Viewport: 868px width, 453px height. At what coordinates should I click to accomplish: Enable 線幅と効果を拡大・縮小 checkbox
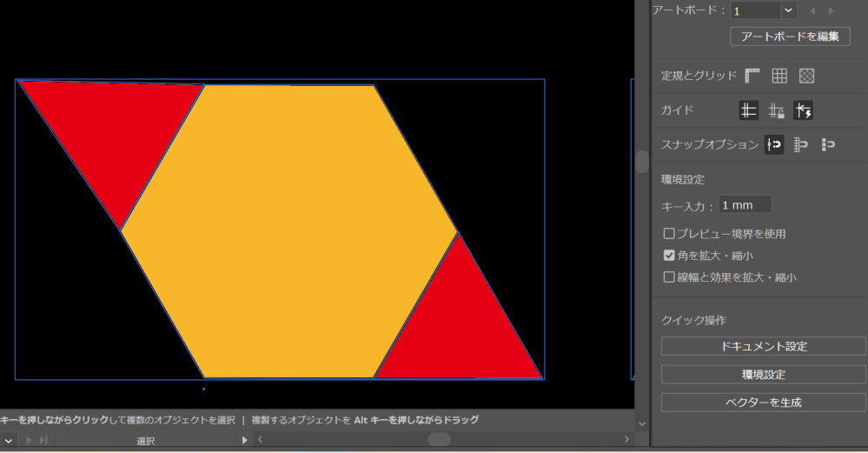(x=669, y=276)
